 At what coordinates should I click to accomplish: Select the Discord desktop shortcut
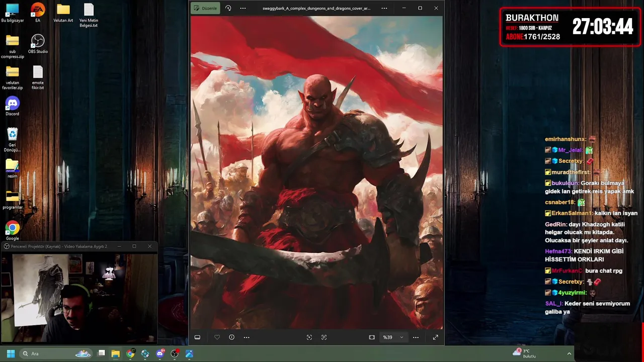[13, 107]
